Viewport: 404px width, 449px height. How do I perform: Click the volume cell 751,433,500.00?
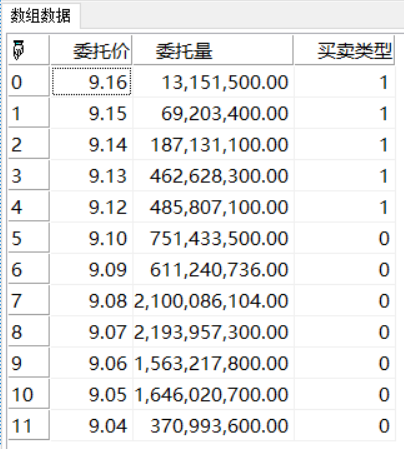[213, 238]
